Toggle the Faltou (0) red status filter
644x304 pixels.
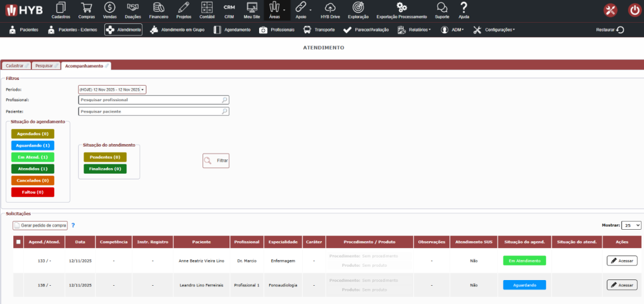click(33, 192)
